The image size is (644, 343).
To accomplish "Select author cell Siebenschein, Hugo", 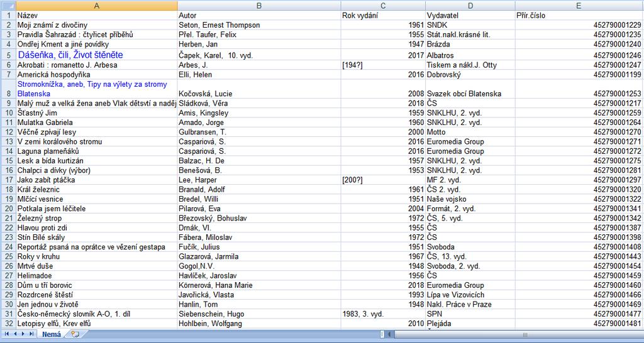I will click(259, 314).
